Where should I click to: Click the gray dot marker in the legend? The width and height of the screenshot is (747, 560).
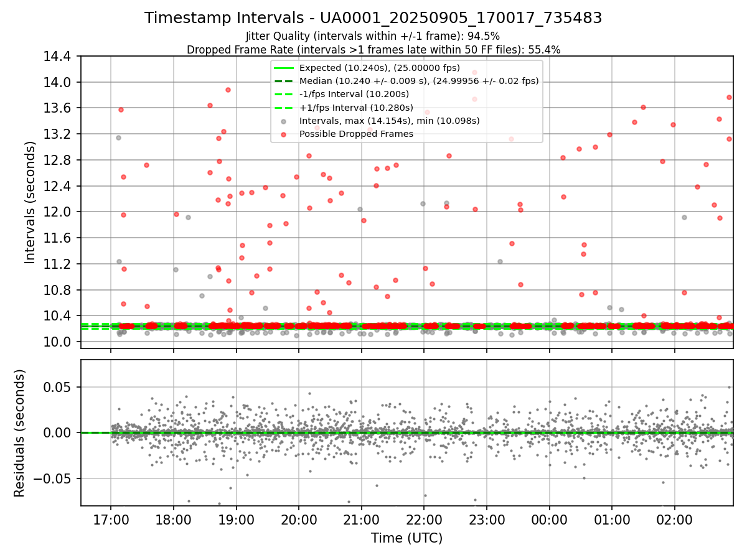click(284, 121)
